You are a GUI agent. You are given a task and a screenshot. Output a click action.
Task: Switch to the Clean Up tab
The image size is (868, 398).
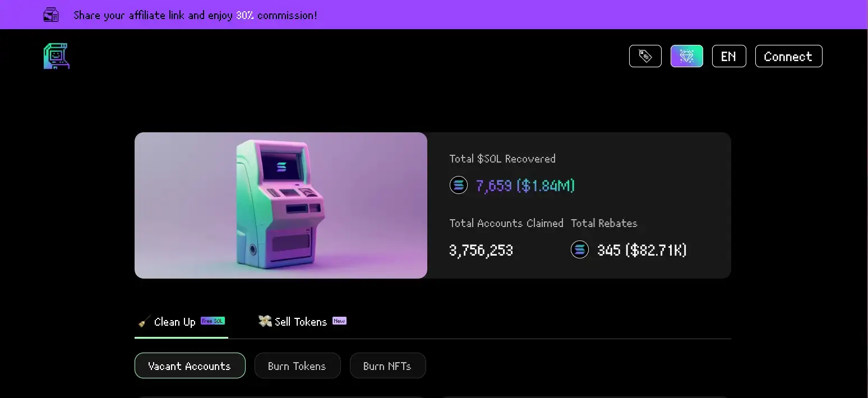pyautogui.click(x=174, y=322)
